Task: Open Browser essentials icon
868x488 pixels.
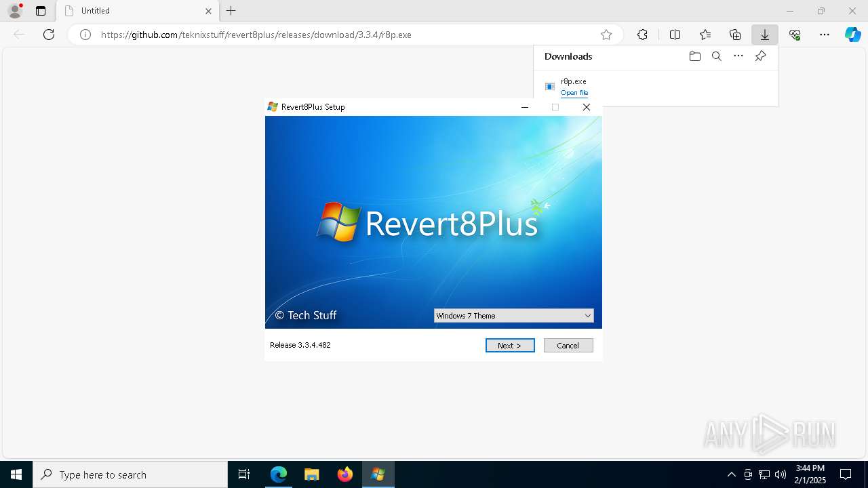Action: [795, 35]
